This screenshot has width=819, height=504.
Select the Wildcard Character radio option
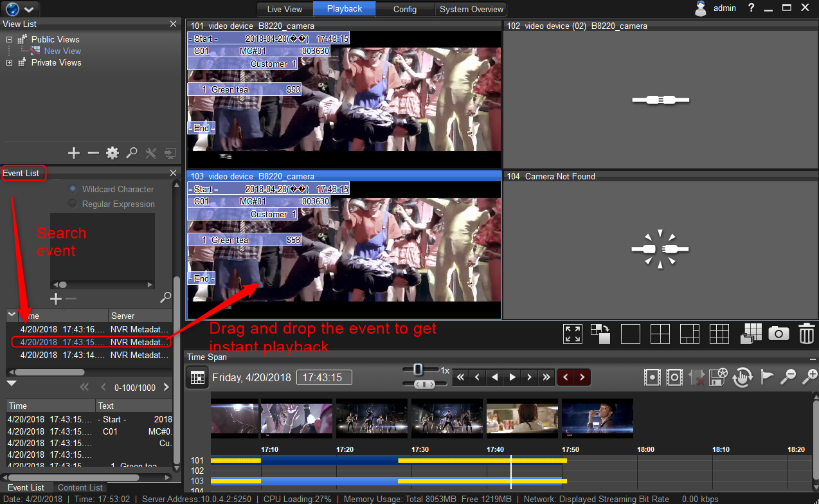tap(73, 189)
